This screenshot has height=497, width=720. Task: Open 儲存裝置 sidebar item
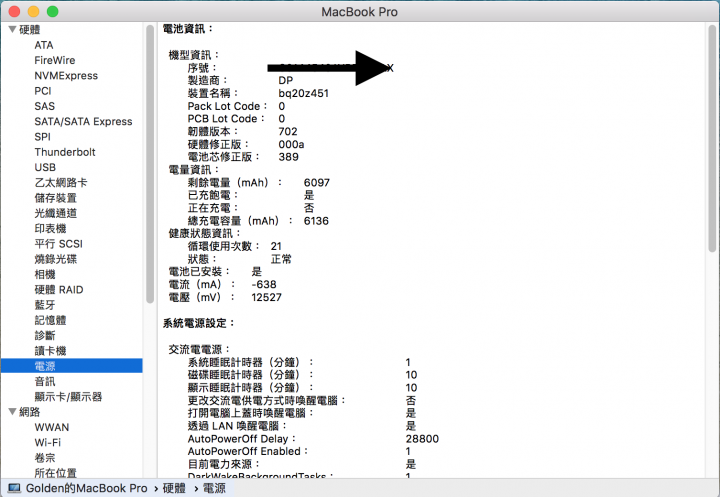click(x=56, y=198)
